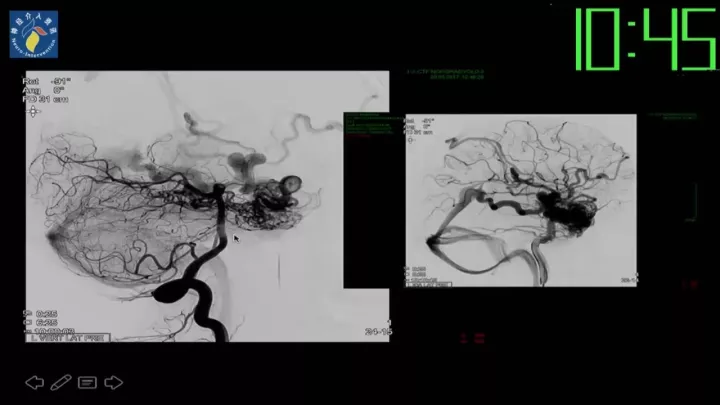Click the L VERT LAT PRE label

point(68,338)
